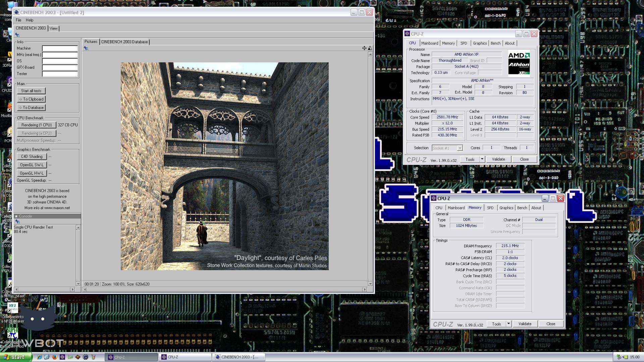Click the move cross icon above the picture

coord(364,48)
